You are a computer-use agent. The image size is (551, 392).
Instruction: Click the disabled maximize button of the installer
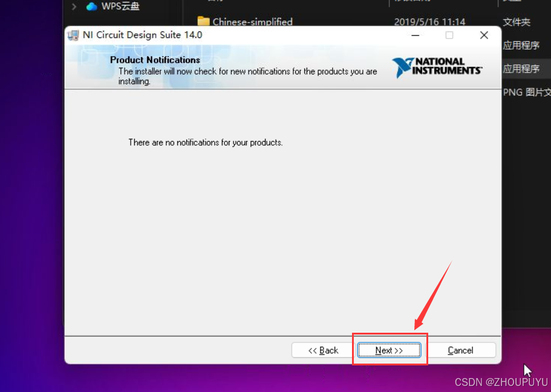pos(449,35)
